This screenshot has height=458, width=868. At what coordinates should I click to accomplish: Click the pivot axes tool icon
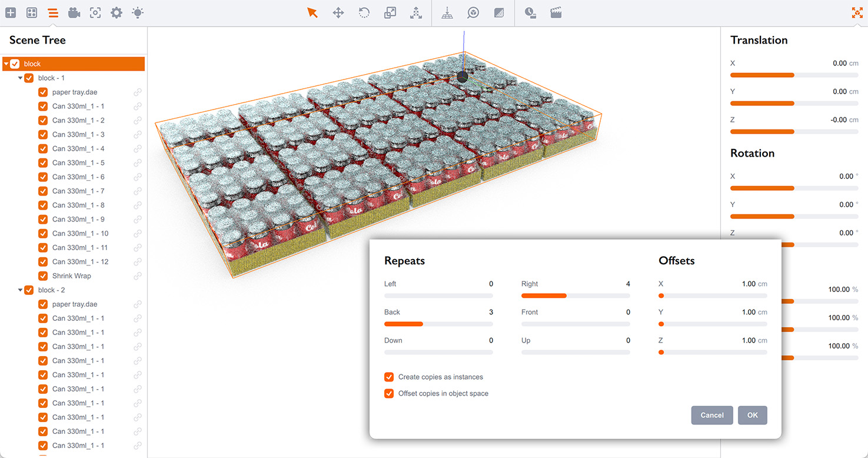[416, 12]
